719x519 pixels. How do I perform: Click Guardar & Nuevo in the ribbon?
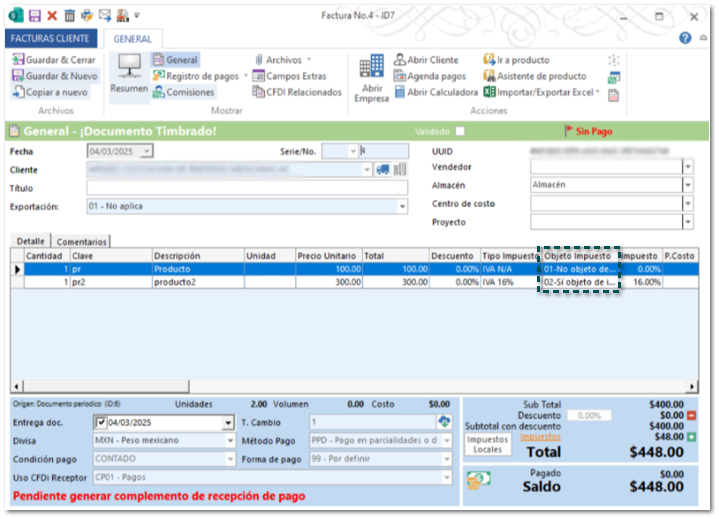click(55, 76)
